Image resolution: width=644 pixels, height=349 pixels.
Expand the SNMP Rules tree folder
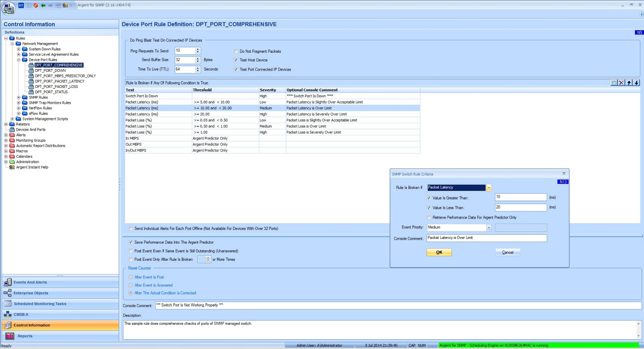tap(18, 98)
